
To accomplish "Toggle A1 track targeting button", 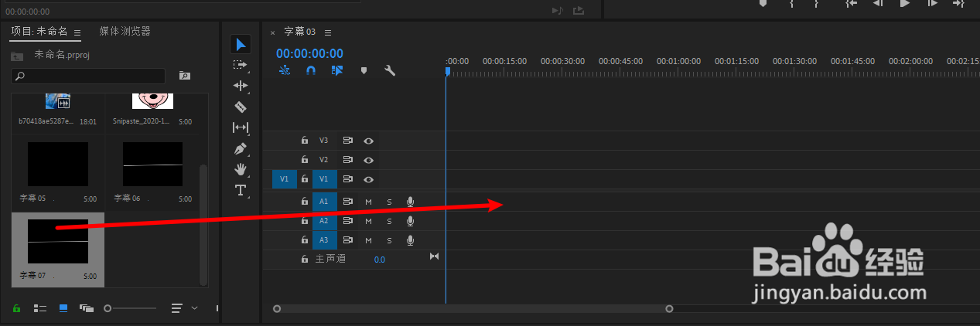I will (324, 202).
